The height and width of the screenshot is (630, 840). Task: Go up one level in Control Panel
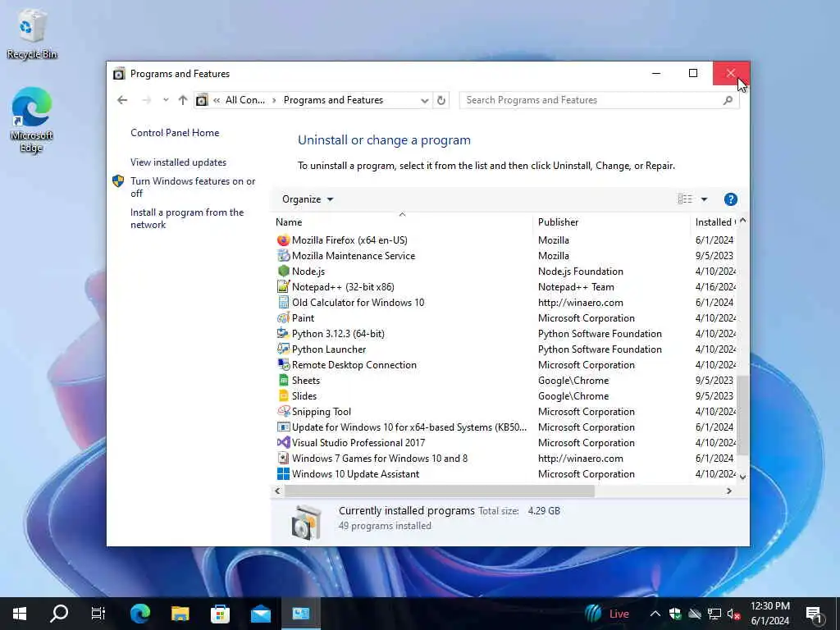tap(183, 100)
